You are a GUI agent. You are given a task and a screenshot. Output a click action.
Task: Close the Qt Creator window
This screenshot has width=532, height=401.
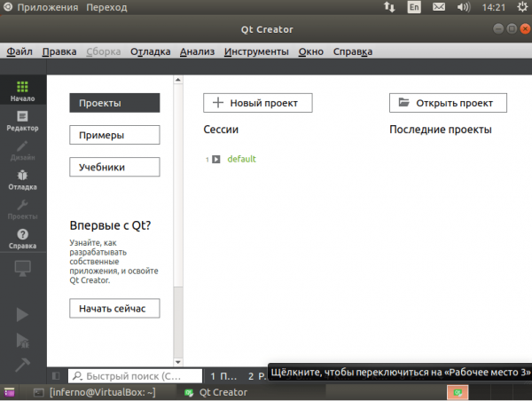coord(525,29)
